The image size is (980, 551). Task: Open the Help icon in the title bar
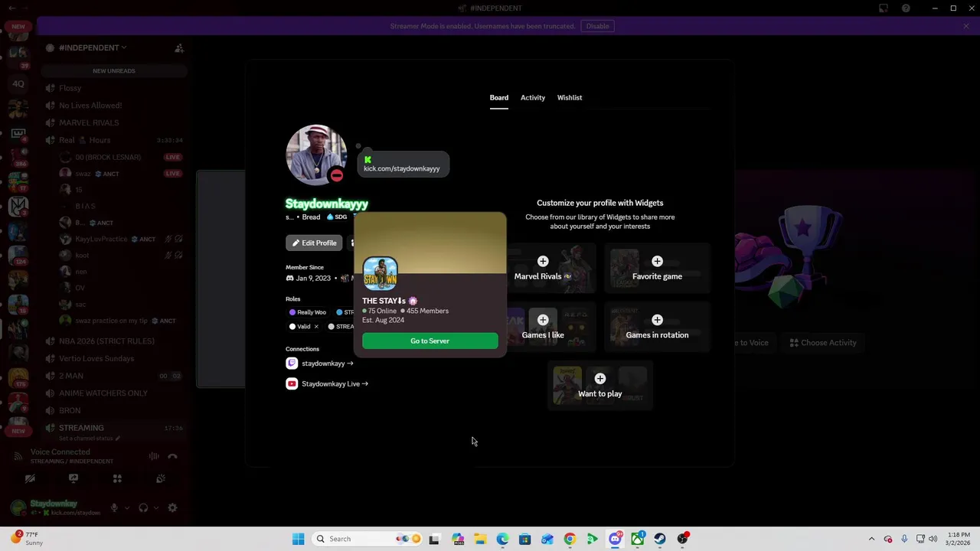coord(906,8)
